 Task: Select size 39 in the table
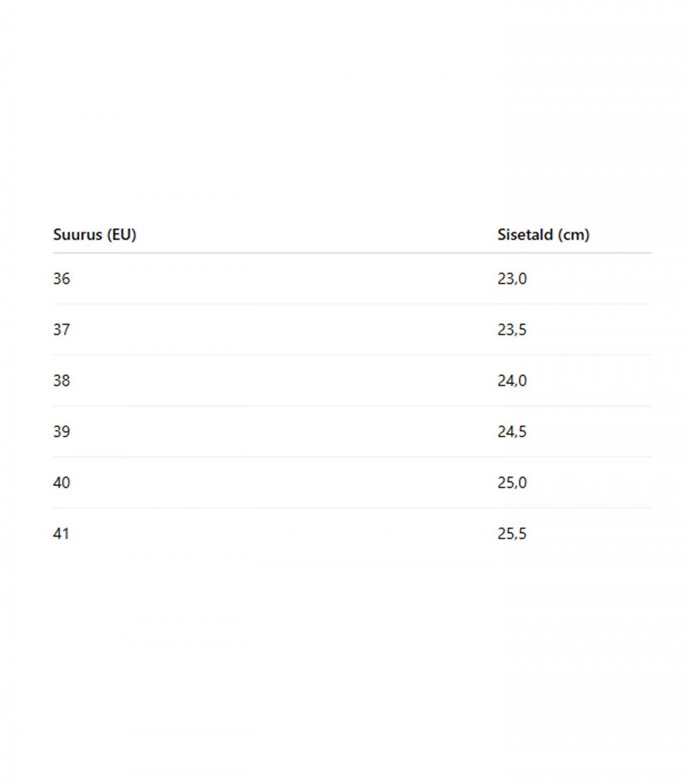62,431
